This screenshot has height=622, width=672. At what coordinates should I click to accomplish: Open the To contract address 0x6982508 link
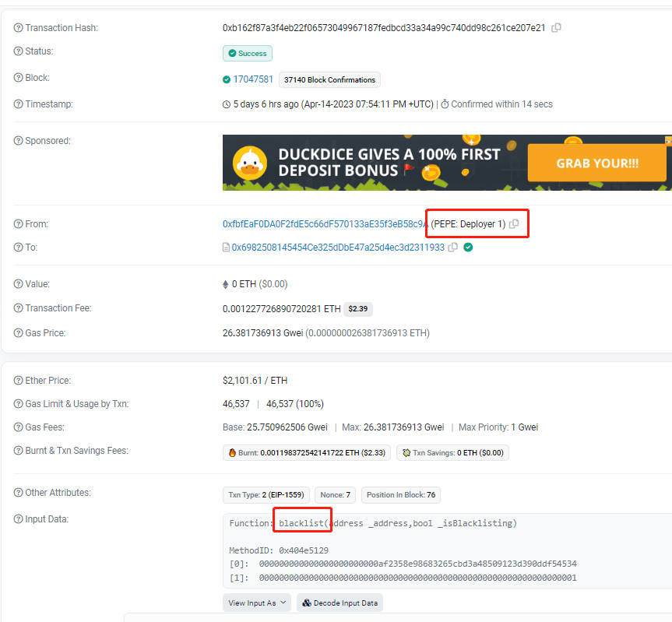pos(338,248)
